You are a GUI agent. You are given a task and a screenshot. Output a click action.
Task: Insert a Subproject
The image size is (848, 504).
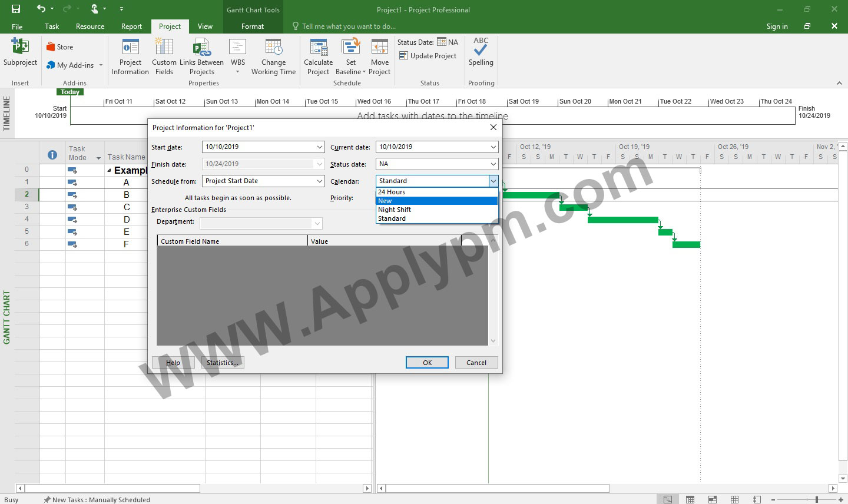click(x=20, y=53)
